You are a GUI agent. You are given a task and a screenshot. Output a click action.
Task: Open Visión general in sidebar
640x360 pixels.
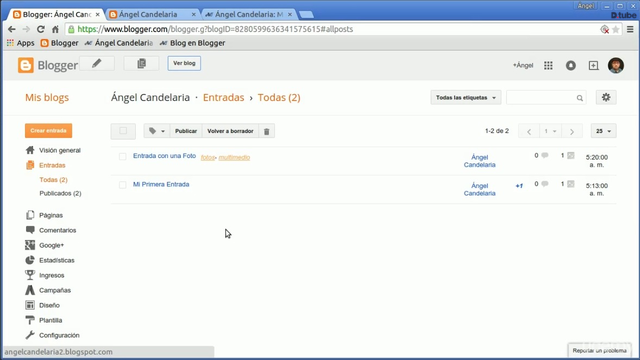click(53, 150)
